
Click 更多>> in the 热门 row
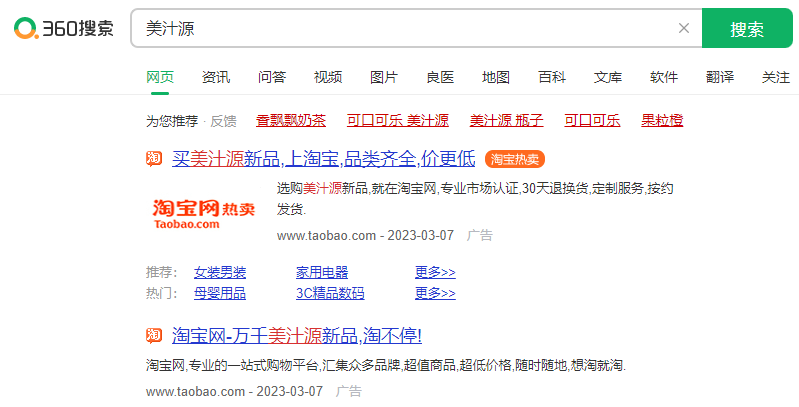(435, 293)
